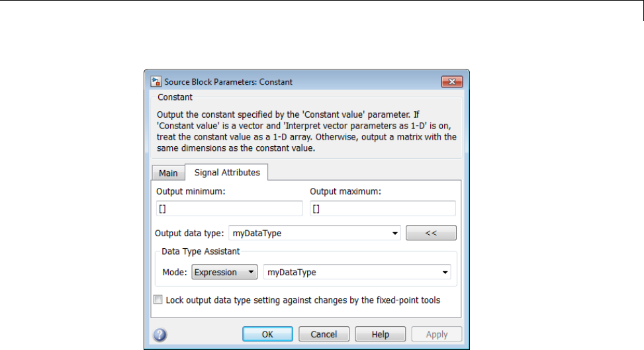Close the Source Block Parameters dialog
The width and height of the screenshot is (644, 350).
[x=451, y=82]
